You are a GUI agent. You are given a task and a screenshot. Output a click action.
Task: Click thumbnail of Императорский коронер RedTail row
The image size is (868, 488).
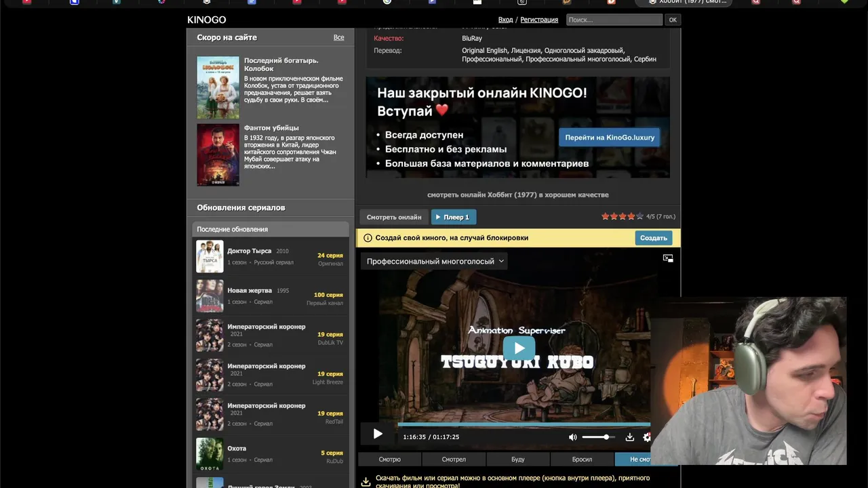tap(210, 414)
